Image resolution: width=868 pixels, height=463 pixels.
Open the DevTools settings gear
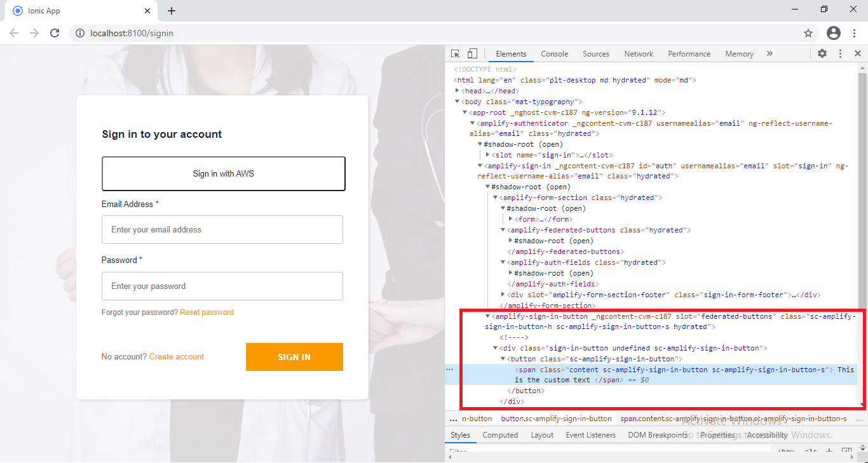[822, 53]
